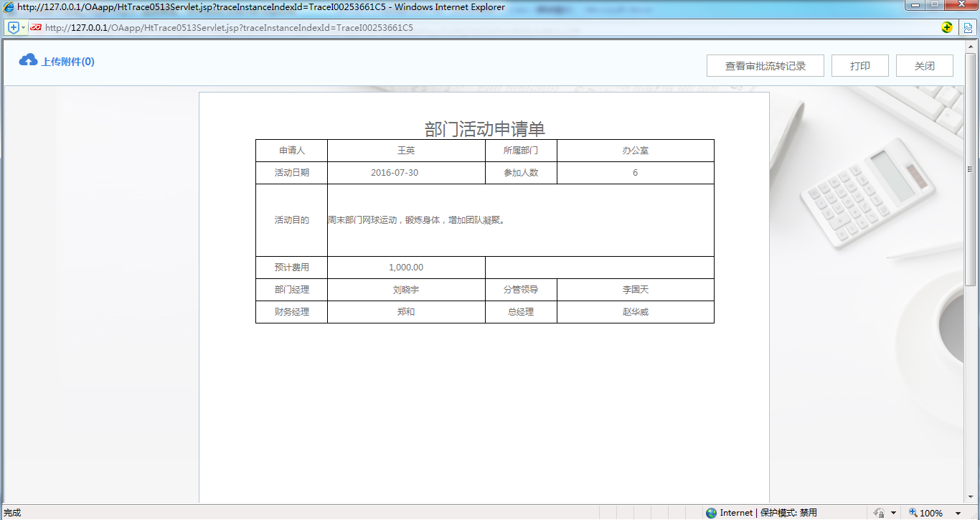Click the vertical scrollbar down arrow

click(970, 498)
